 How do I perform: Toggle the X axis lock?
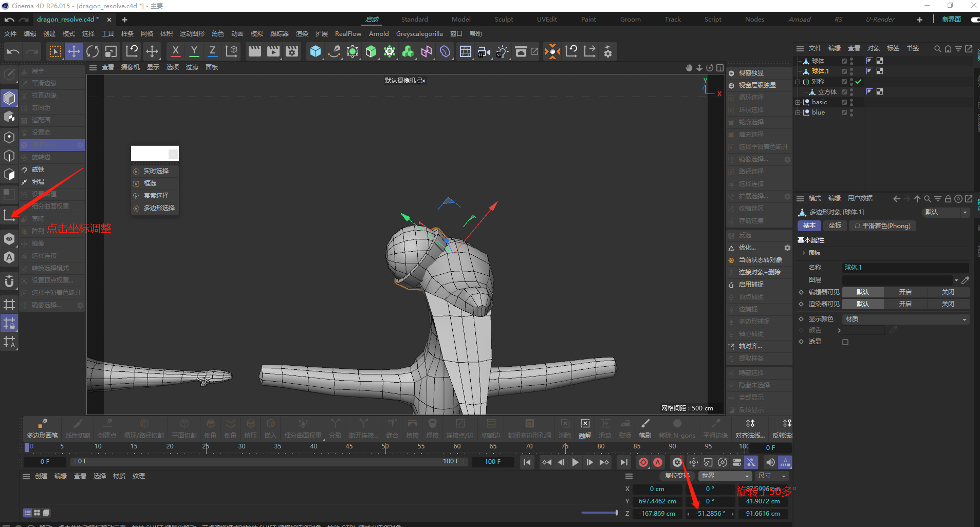175,51
